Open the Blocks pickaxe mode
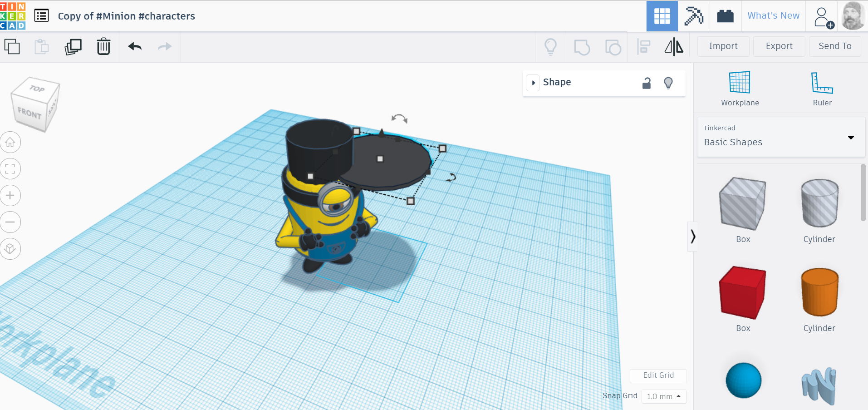 point(694,16)
